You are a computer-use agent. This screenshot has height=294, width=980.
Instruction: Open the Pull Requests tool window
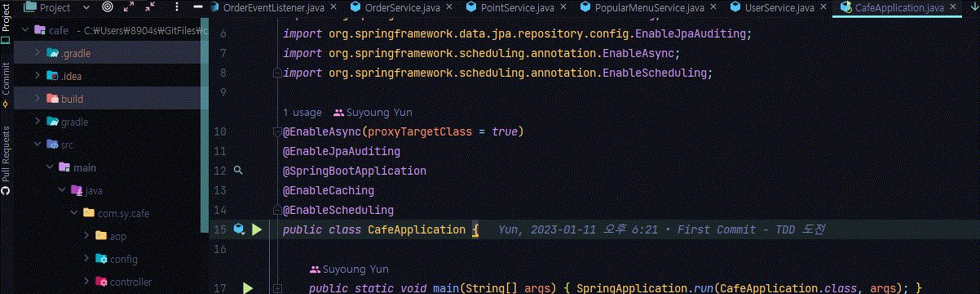[6, 160]
